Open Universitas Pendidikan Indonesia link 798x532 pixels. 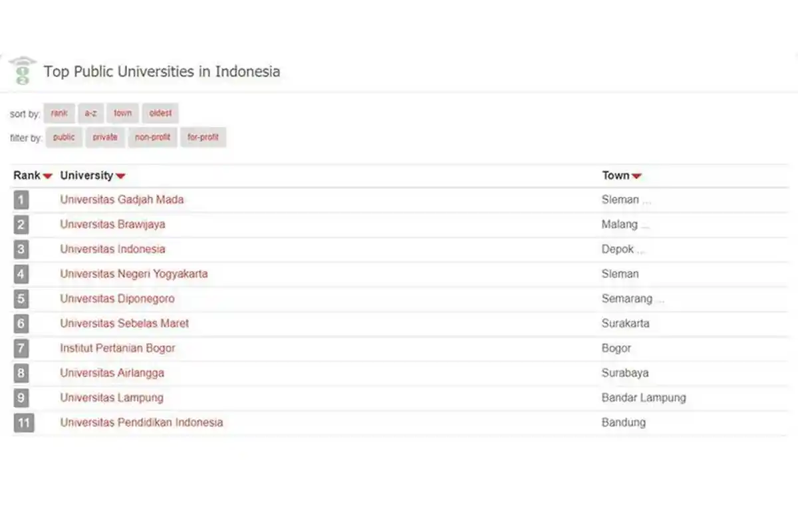(142, 423)
